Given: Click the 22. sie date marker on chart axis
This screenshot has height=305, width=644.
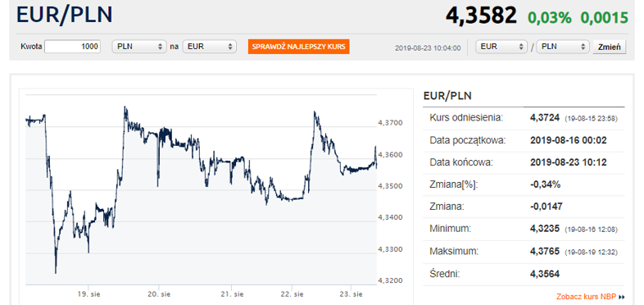Looking at the screenshot, I should pos(292,294).
